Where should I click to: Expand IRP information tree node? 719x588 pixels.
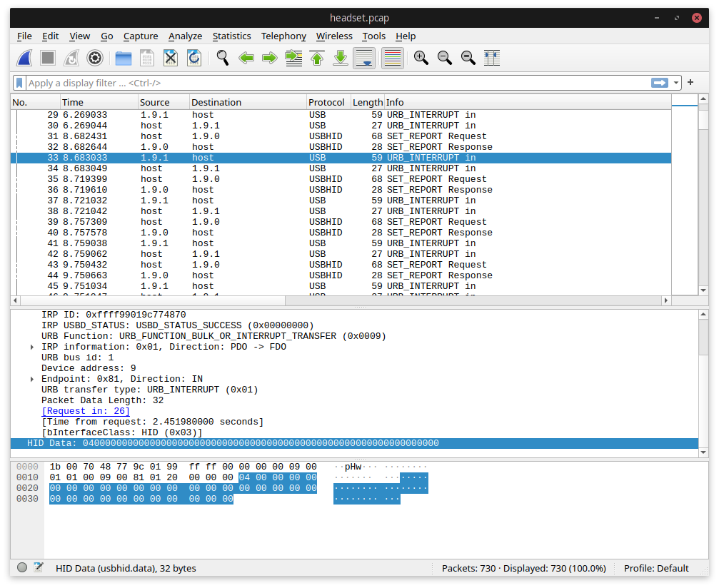point(31,347)
